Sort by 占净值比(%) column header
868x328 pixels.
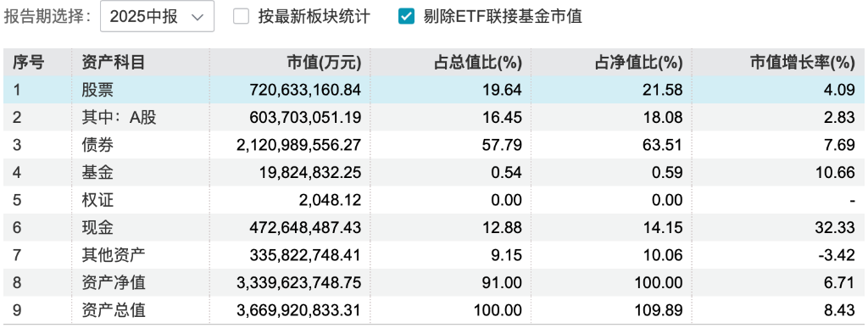coord(637,63)
